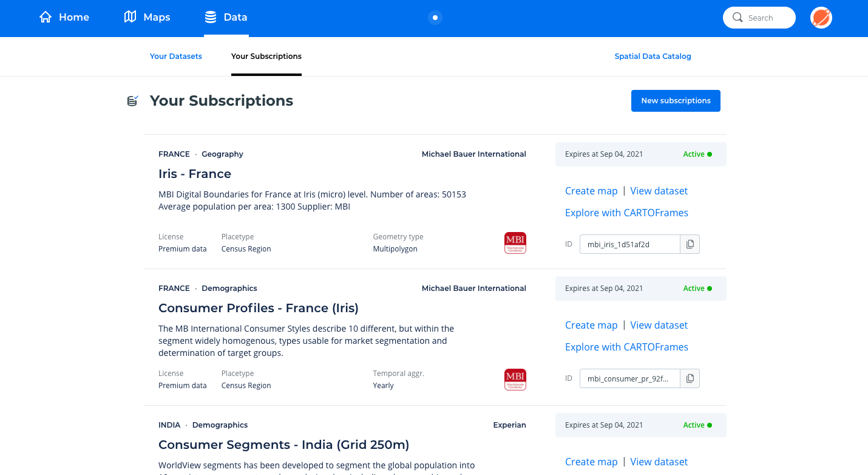The height and width of the screenshot is (475, 868).
Task: Open Maps in top navigation
Action: click(x=147, y=17)
